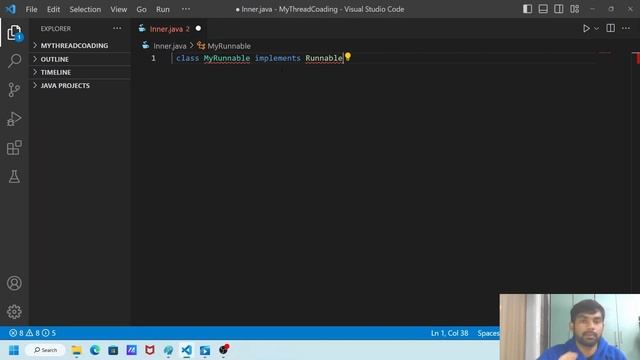Image resolution: width=640 pixels, height=360 pixels.
Task: Toggle Primary Side Bar visibility
Action: [527, 9]
